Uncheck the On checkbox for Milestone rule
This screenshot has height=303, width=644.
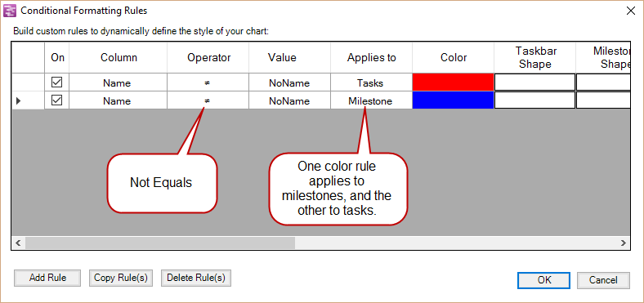(x=56, y=100)
